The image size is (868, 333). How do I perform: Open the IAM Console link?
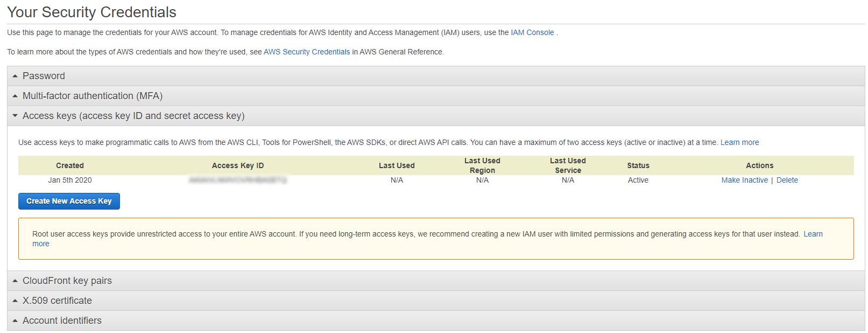coord(532,32)
